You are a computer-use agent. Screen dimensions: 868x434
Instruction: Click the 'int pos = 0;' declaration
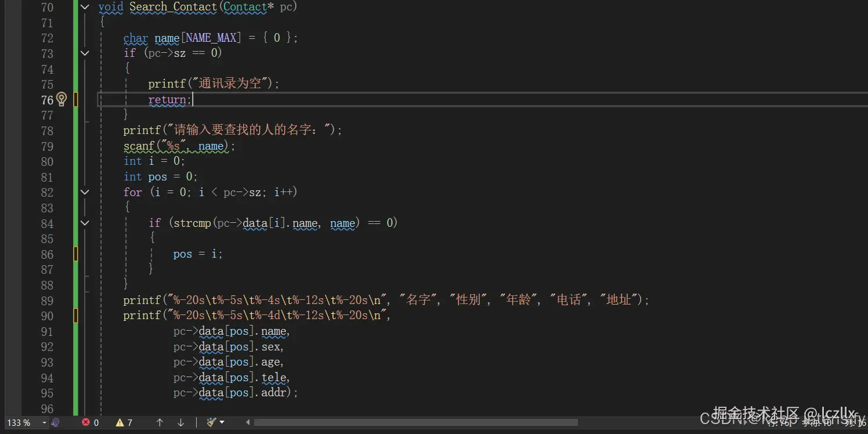tap(161, 177)
